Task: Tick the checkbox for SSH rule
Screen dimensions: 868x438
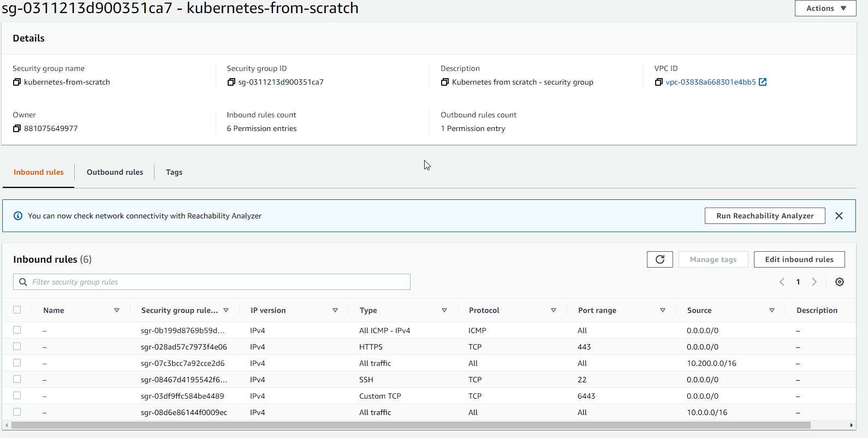Action: click(x=17, y=379)
